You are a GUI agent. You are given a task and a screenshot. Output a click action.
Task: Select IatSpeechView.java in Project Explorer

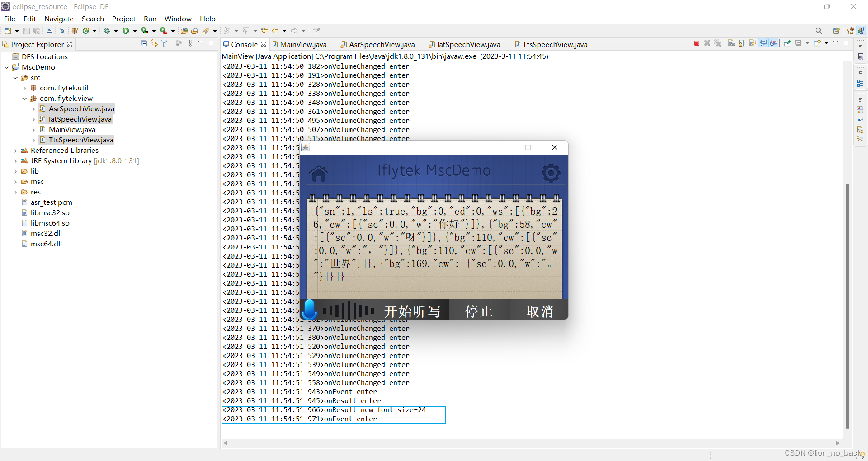75,119
